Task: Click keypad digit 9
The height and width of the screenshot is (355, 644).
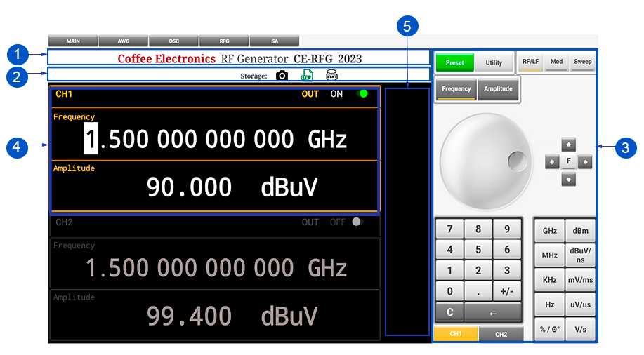Action: point(507,229)
